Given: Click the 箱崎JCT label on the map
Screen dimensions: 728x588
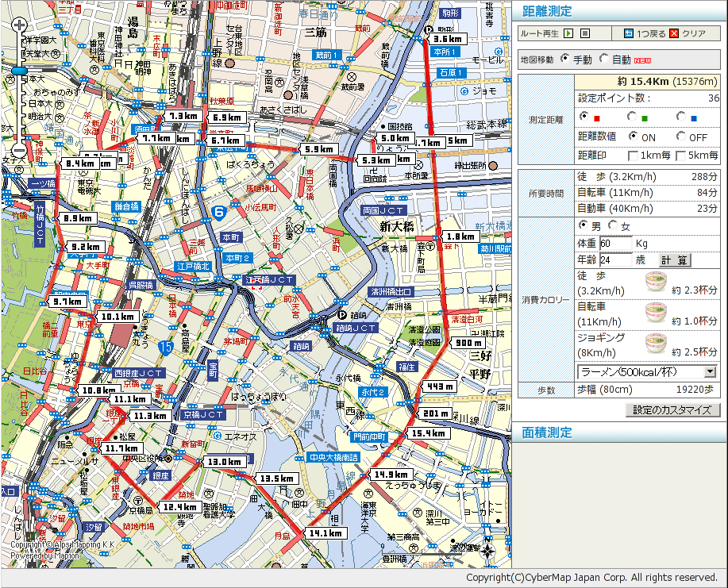Looking at the screenshot, I should coord(355,328).
